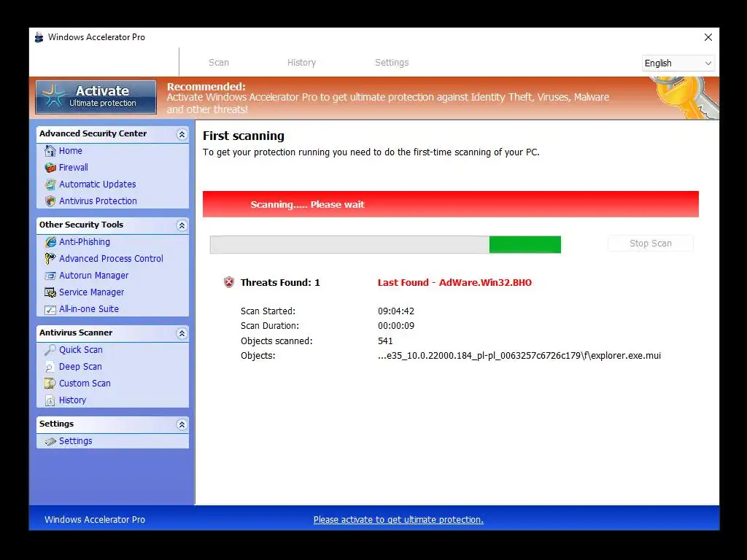The image size is (747, 560).
Task: Open the Service Manager link
Action: 91,292
